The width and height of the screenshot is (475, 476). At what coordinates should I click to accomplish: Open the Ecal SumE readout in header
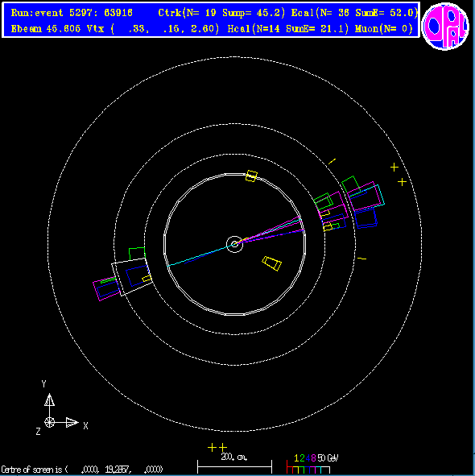coord(385,13)
